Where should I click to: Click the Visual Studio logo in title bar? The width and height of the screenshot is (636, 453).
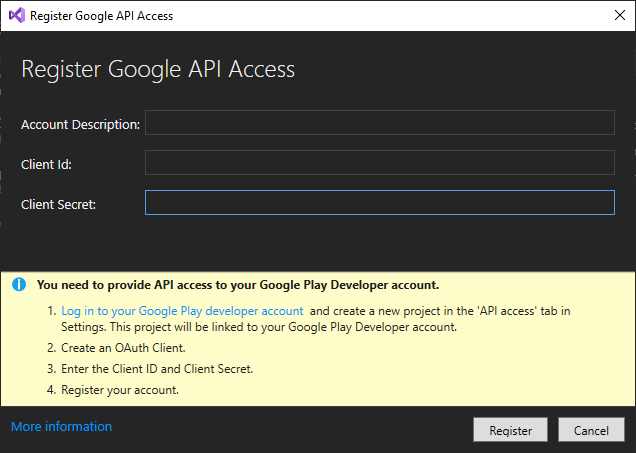[17, 15]
